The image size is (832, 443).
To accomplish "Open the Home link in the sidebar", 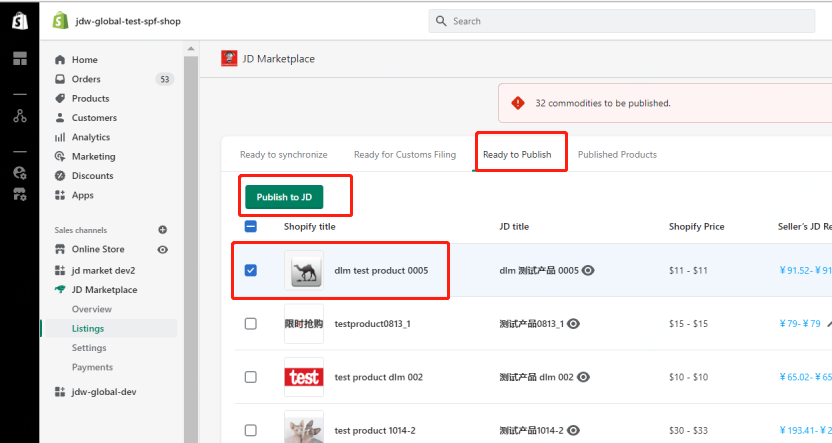I will coord(85,59).
